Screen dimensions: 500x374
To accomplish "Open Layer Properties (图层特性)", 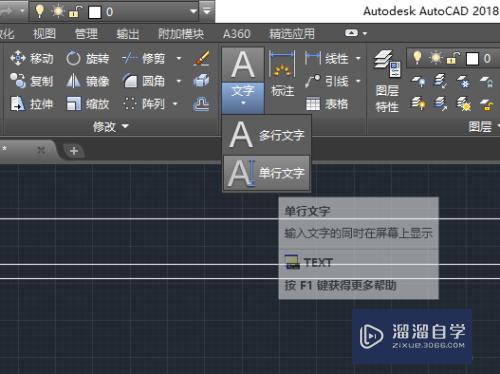I will point(387,82).
